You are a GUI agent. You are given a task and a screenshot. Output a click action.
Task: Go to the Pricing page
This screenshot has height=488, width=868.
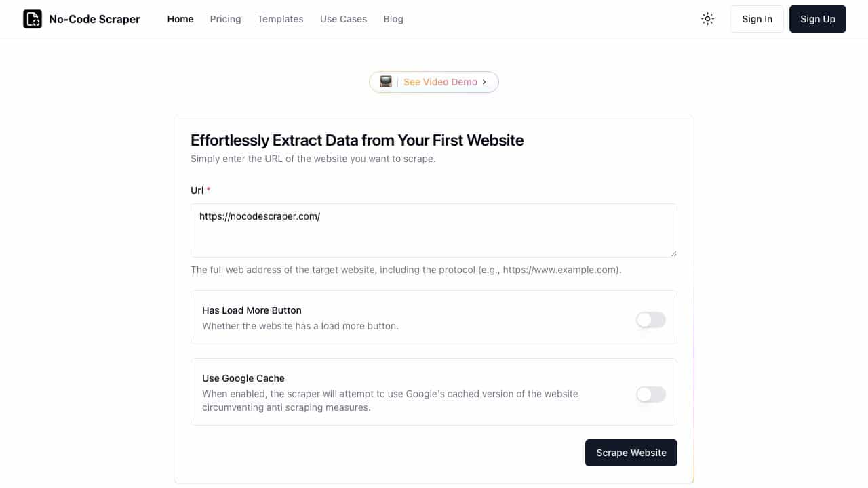[x=225, y=19]
